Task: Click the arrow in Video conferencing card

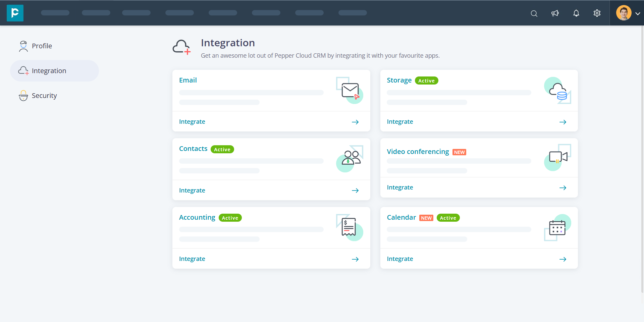Action: 563,188
